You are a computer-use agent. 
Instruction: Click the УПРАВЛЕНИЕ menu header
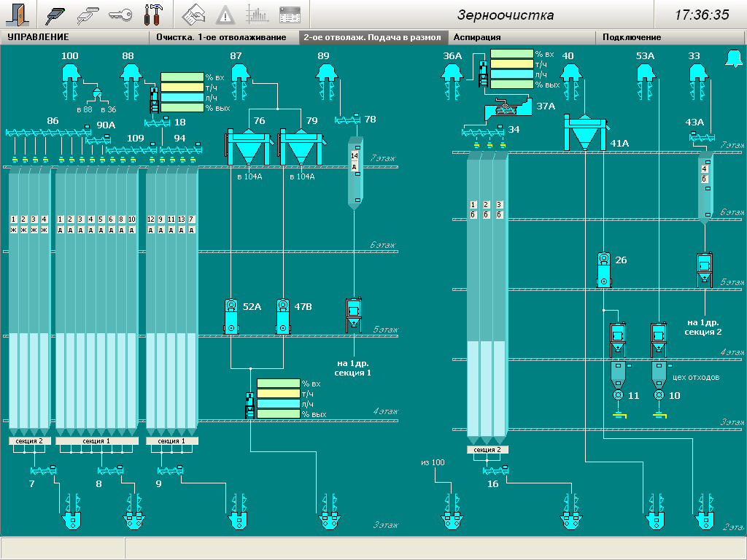click(x=38, y=37)
